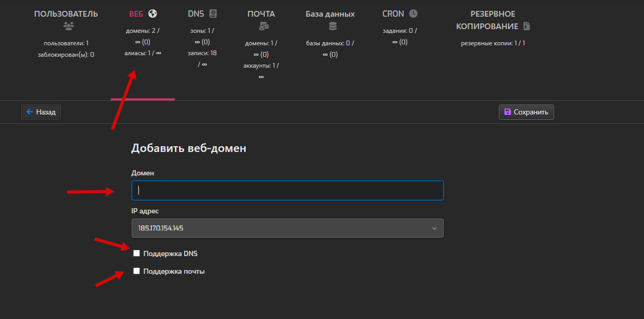644x319 pixels.
Task: Open the ПОЛЬЗОВАТЕЛЬ tab label
Action: [x=66, y=14]
